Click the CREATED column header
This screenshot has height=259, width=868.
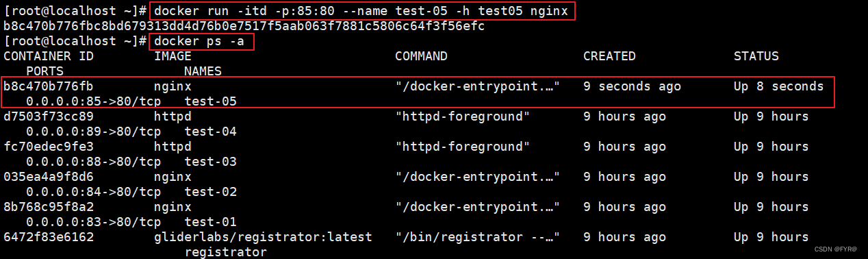coord(609,56)
